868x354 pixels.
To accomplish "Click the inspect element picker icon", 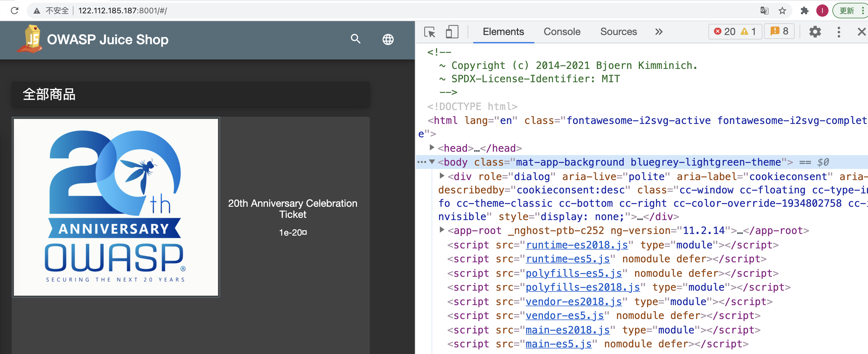I will tap(430, 32).
